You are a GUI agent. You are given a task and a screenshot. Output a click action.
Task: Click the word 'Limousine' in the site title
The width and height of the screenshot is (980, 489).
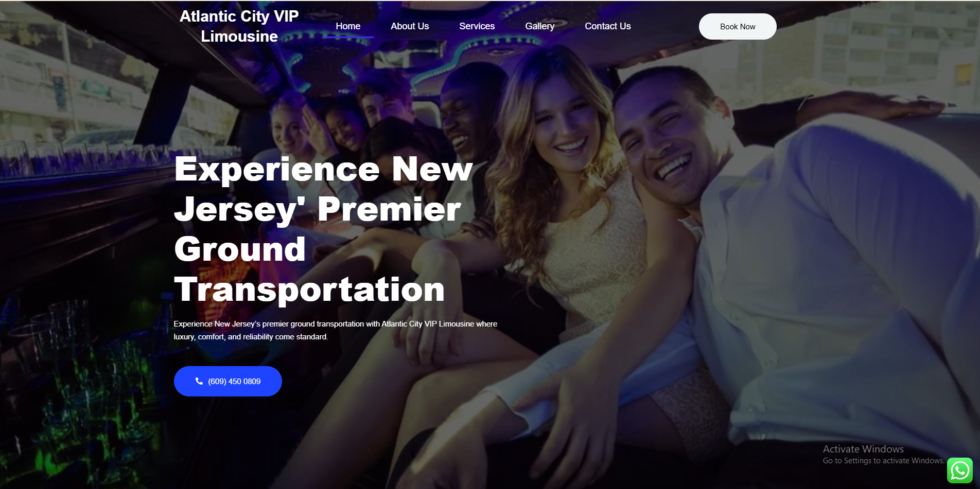click(x=239, y=36)
